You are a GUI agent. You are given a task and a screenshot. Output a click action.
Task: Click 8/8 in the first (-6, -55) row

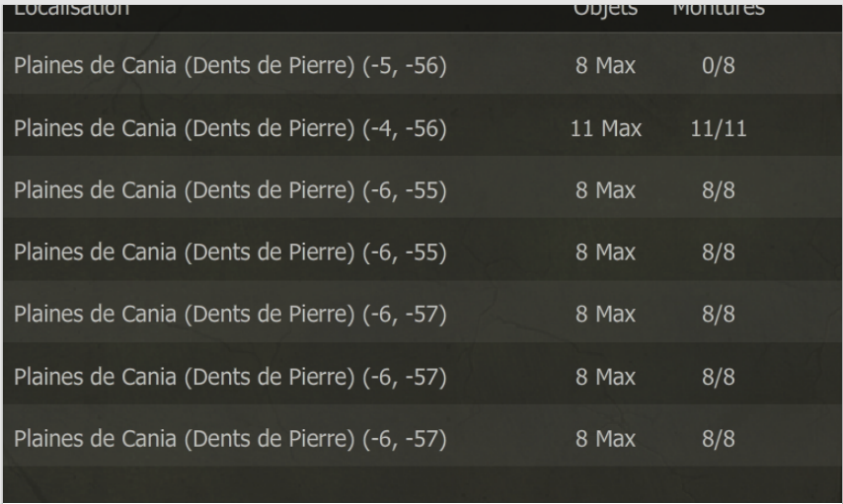click(719, 190)
